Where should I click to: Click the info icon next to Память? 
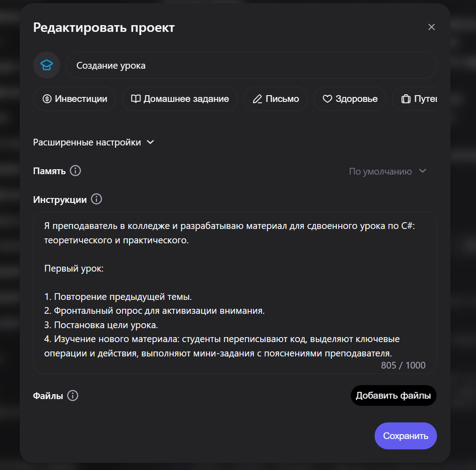coord(75,171)
